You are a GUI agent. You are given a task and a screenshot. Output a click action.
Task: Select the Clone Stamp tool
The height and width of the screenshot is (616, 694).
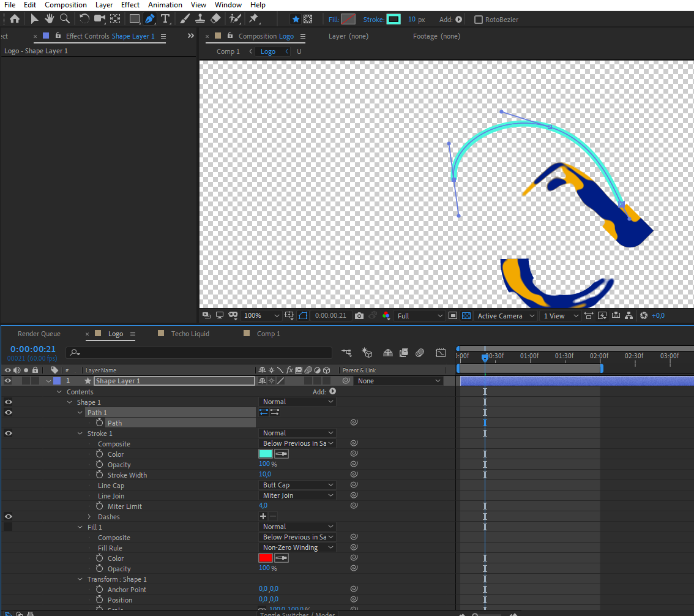pyautogui.click(x=200, y=19)
